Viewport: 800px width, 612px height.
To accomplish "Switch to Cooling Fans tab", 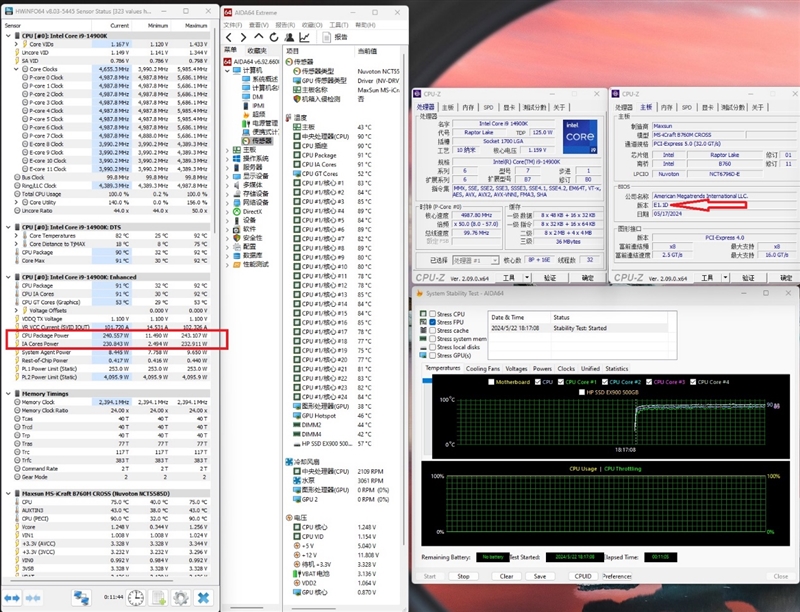I will [x=483, y=368].
